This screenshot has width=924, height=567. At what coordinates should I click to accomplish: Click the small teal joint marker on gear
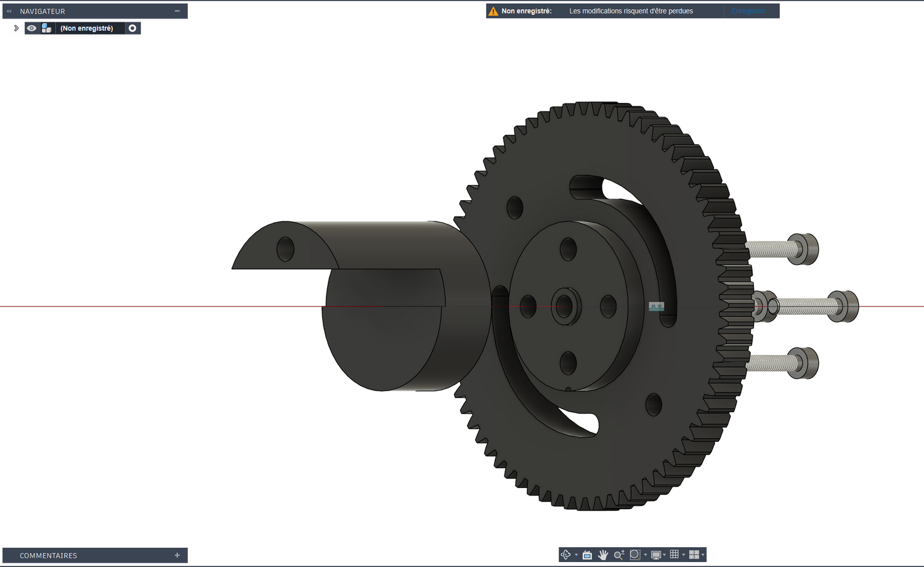(656, 306)
